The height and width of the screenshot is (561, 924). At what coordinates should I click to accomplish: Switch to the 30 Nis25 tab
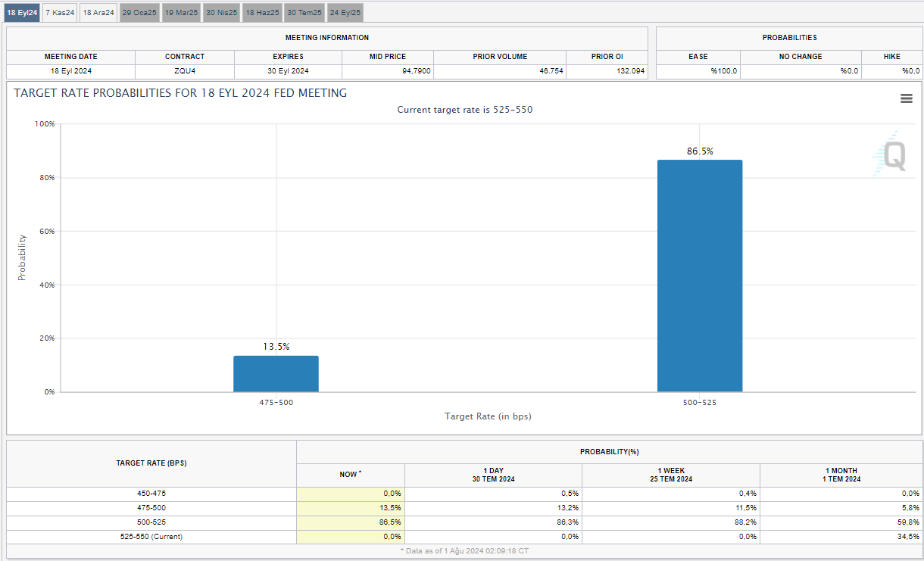click(222, 13)
